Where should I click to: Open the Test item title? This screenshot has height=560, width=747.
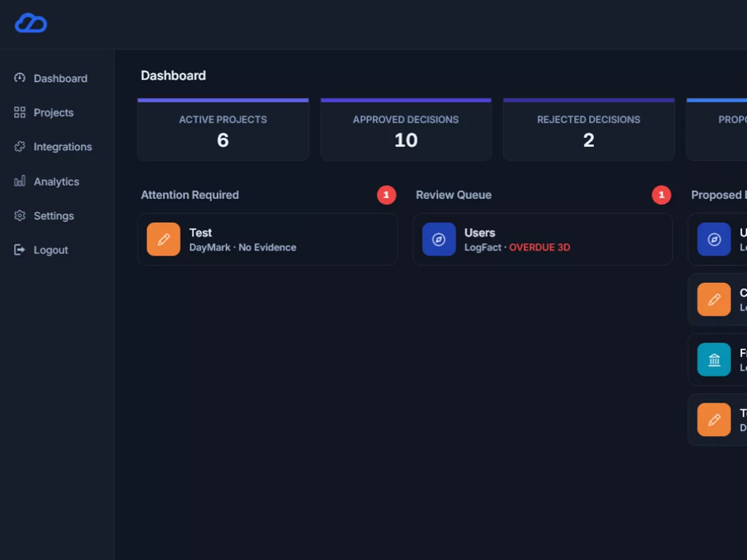coord(200,233)
